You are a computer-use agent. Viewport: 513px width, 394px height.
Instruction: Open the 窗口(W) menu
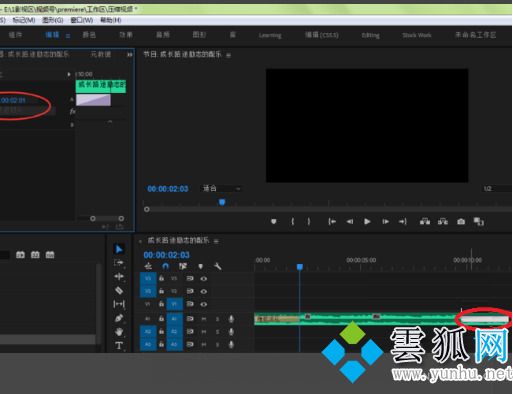pos(82,20)
